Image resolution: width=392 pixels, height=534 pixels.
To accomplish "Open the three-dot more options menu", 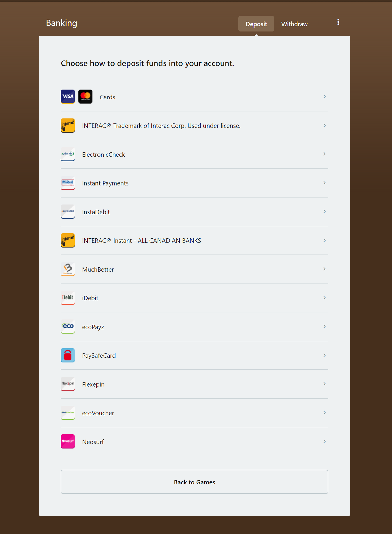I will point(338,22).
